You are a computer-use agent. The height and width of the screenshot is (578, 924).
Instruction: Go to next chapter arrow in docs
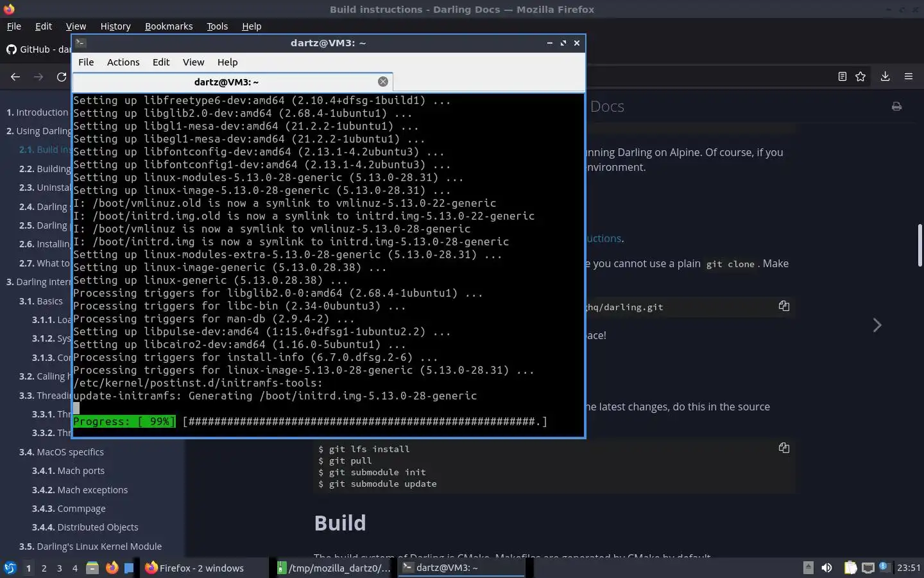877,325
